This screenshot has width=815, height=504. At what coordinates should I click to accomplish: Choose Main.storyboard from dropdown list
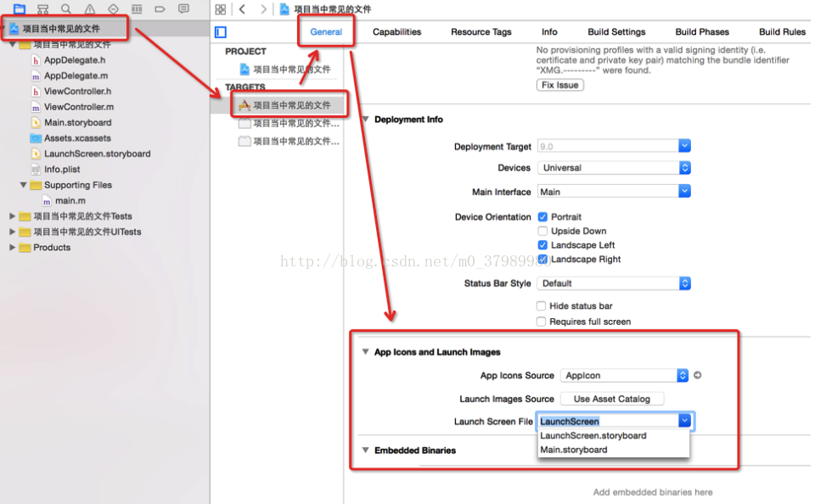point(573,450)
